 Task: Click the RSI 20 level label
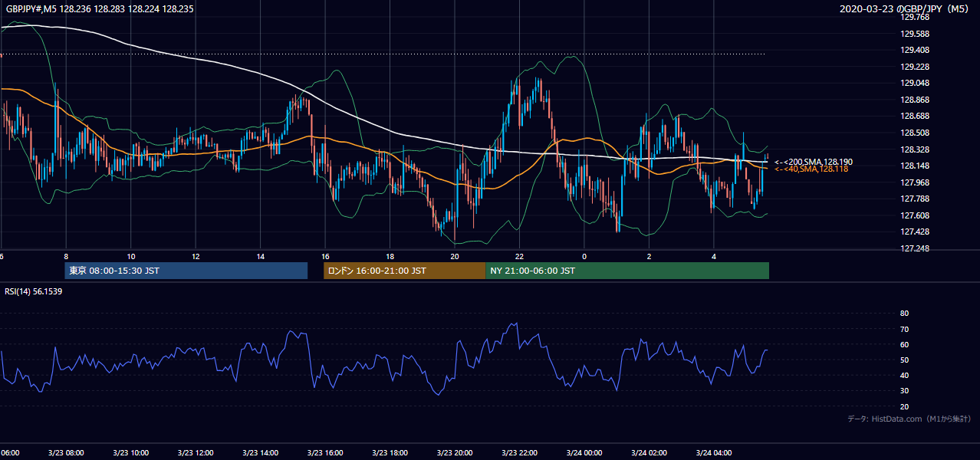coord(904,406)
